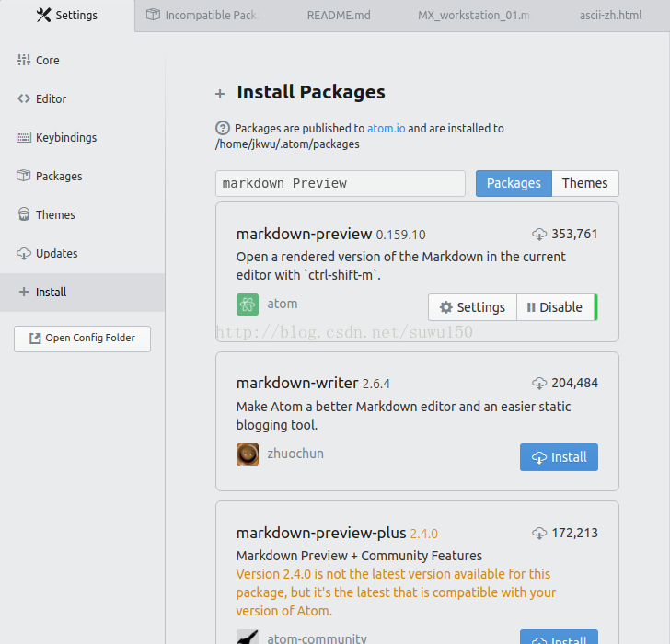Viewport: 670px width, 644px height.
Task: Click the help question mark icon
Action: coord(223,128)
